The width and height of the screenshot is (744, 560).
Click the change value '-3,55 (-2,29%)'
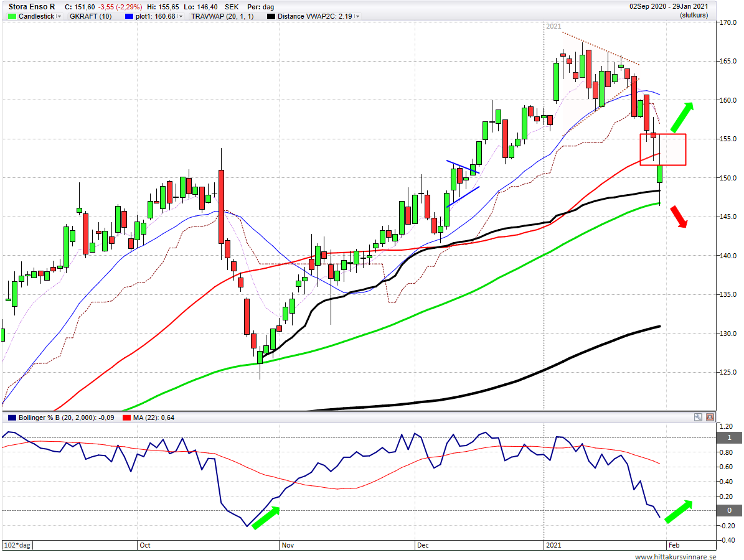click(120, 7)
